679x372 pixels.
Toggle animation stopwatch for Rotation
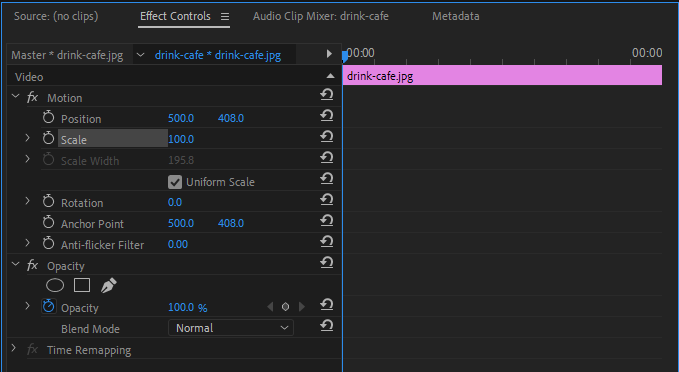click(48, 201)
